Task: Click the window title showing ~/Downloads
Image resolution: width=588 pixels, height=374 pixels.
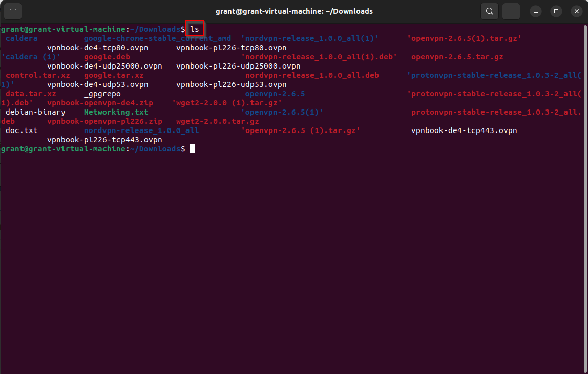Action: [294, 11]
